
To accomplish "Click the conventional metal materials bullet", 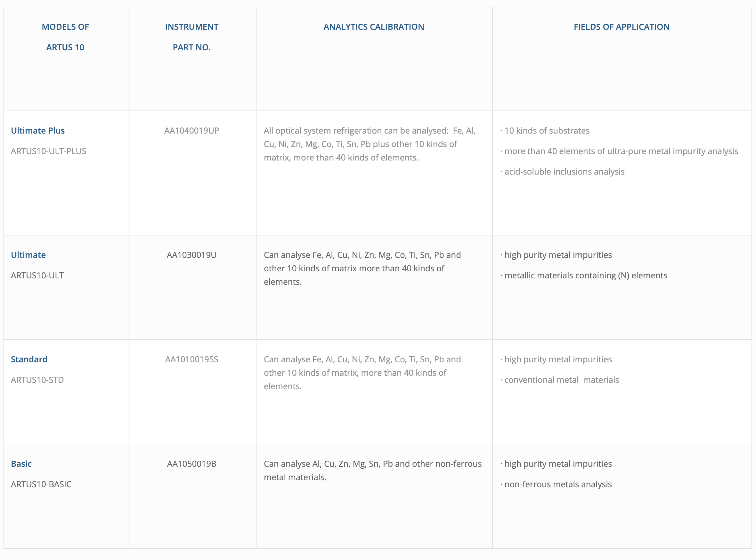I will click(x=562, y=380).
